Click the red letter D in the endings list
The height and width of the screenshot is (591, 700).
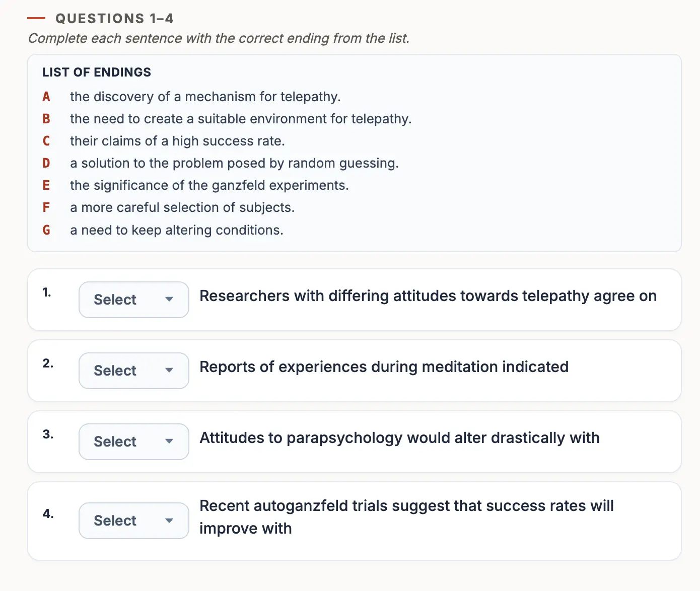[46, 163]
